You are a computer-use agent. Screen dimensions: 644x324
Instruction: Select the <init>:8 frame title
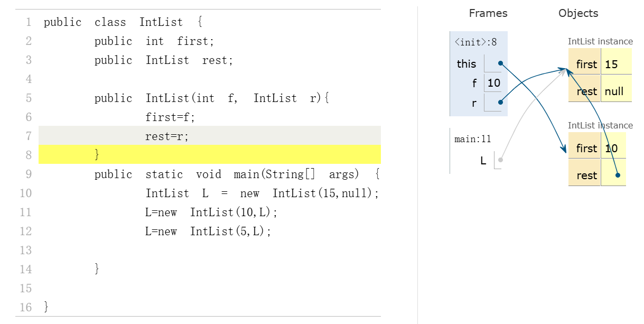pyautogui.click(x=475, y=42)
